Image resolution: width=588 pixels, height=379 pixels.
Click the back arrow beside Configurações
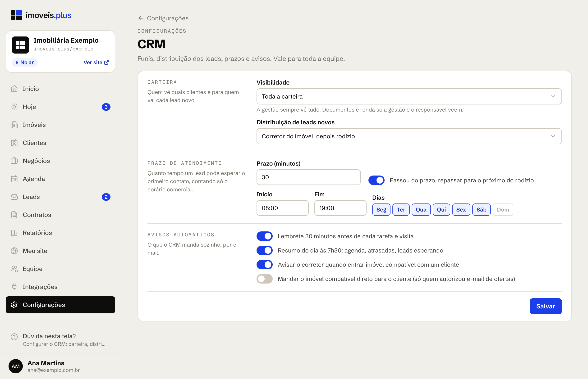point(141,18)
